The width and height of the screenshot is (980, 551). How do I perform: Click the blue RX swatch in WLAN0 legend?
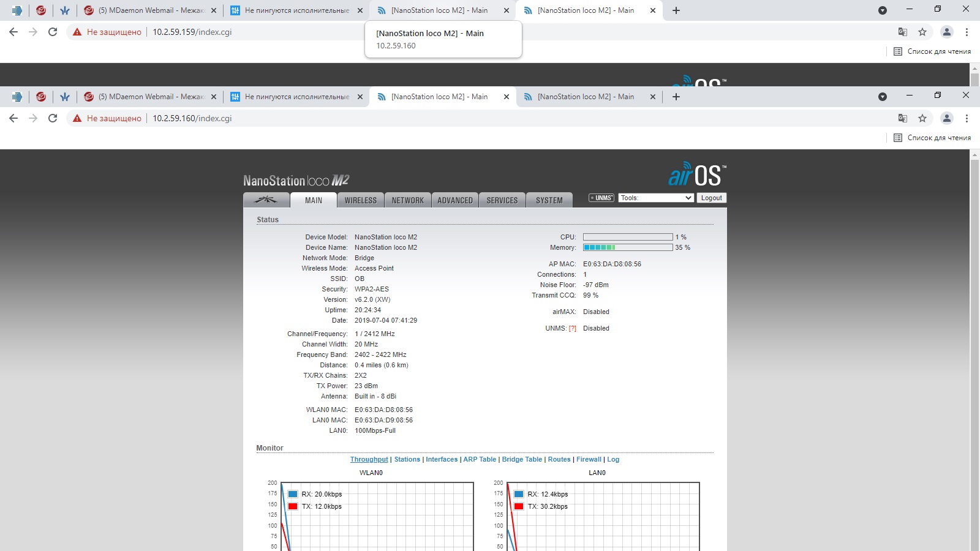tap(293, 494)
